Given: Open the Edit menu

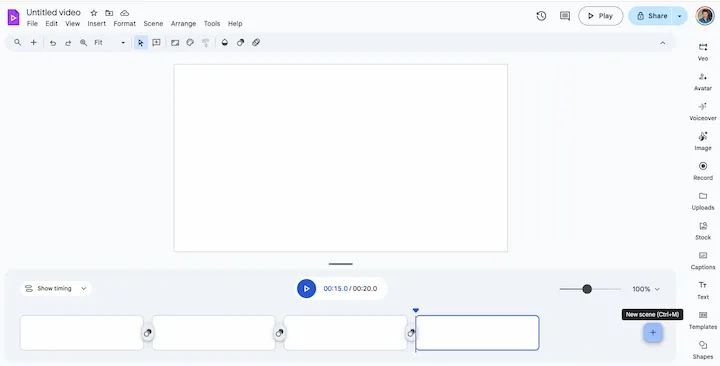Looking at the screenshot, I should 51,23.
